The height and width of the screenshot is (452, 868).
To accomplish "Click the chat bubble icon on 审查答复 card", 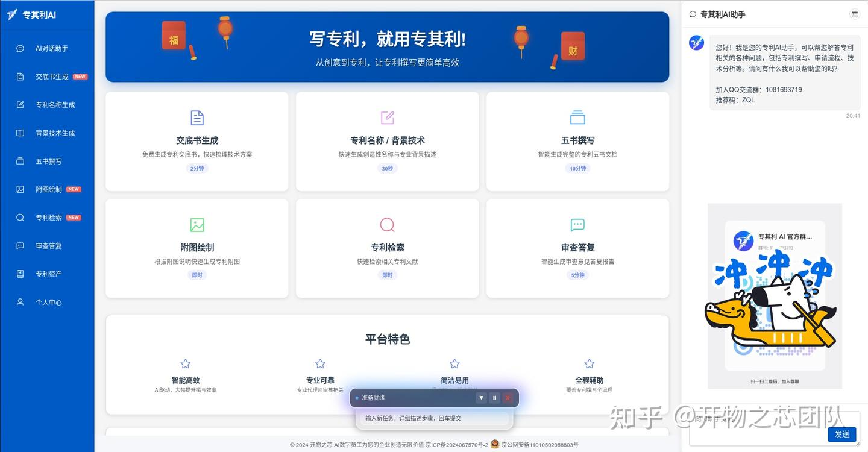I will (577, 225).
